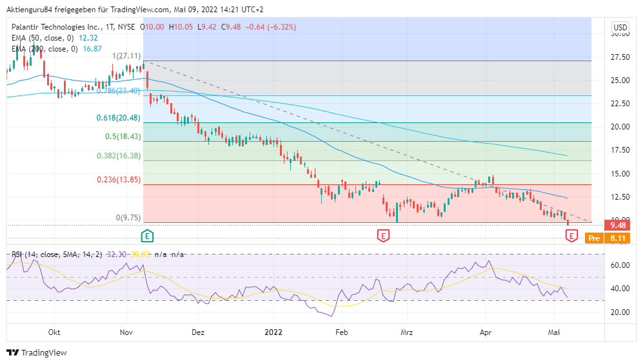Click the 27.50 price axis label
The height and width of the screenshot is (364, 643).
(620, 57)
